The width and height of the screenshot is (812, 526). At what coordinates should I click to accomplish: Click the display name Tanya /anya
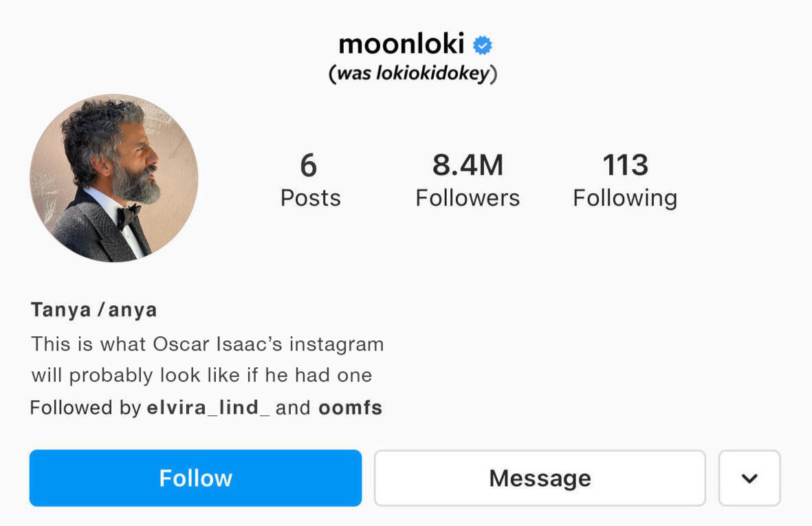coord(94,309)
